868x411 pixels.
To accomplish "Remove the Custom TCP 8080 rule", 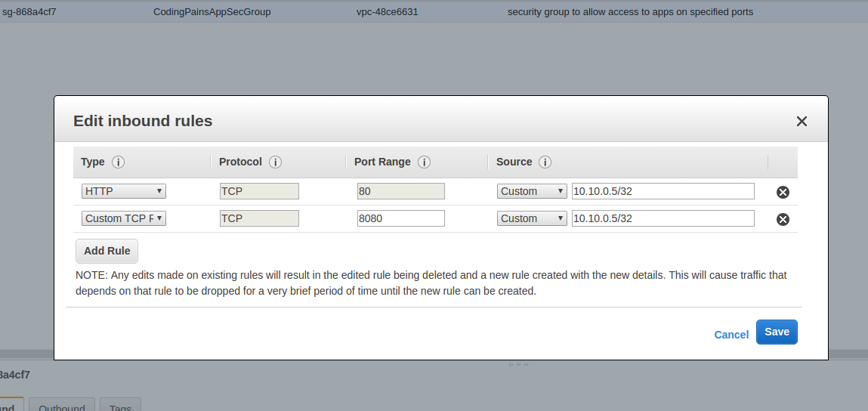I will click(783, 219).
